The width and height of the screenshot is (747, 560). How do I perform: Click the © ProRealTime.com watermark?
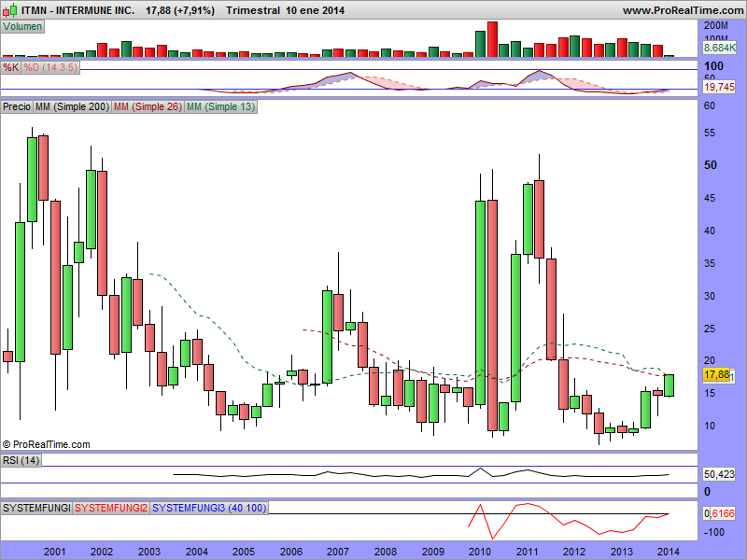pos(47,444)
